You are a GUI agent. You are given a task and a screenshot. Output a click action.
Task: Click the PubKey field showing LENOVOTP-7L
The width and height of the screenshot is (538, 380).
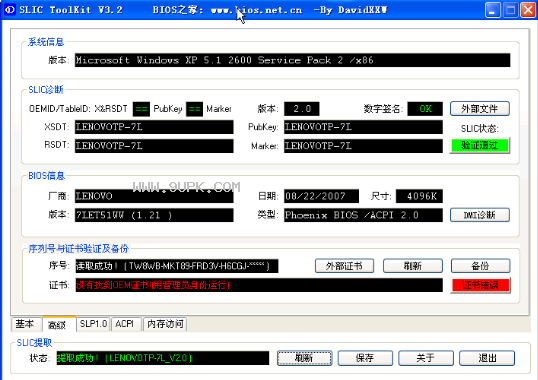pos(363,127)
